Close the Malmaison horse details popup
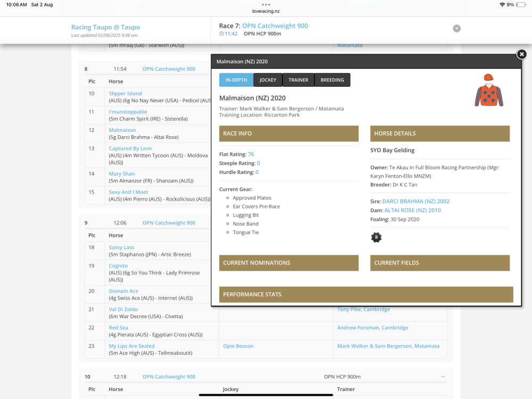 point(521,54)
